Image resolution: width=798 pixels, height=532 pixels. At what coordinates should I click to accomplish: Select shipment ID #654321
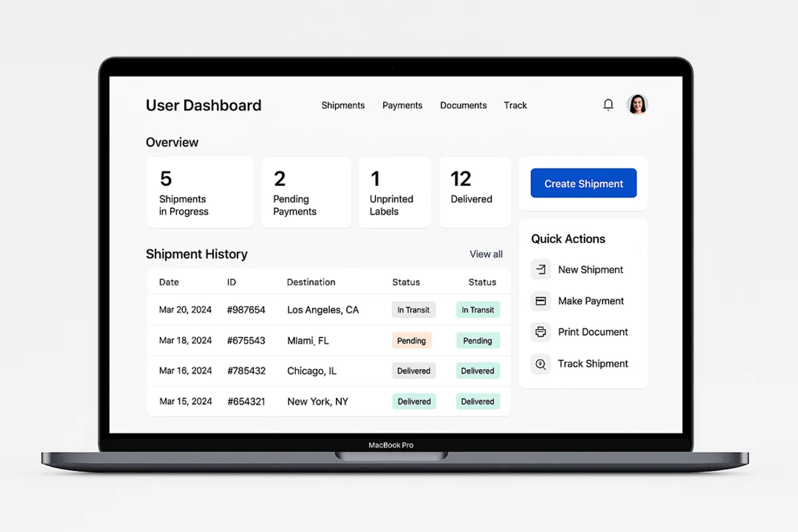tap(246, 402)
